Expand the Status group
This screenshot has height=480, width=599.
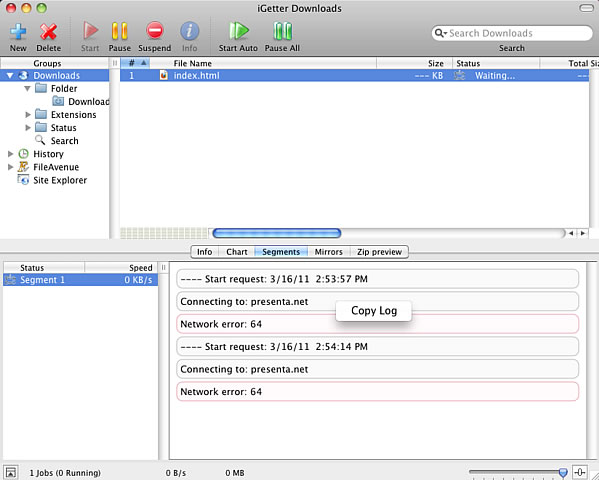28,128
